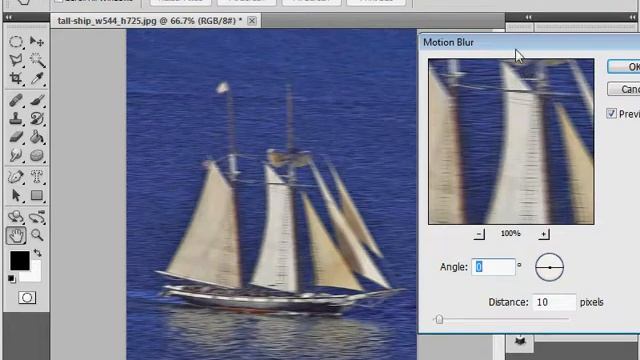Image resolution: width=640 pixels, height=360 pixels.
Task: Swap foreground and background colors
Action: click(37, 253)
